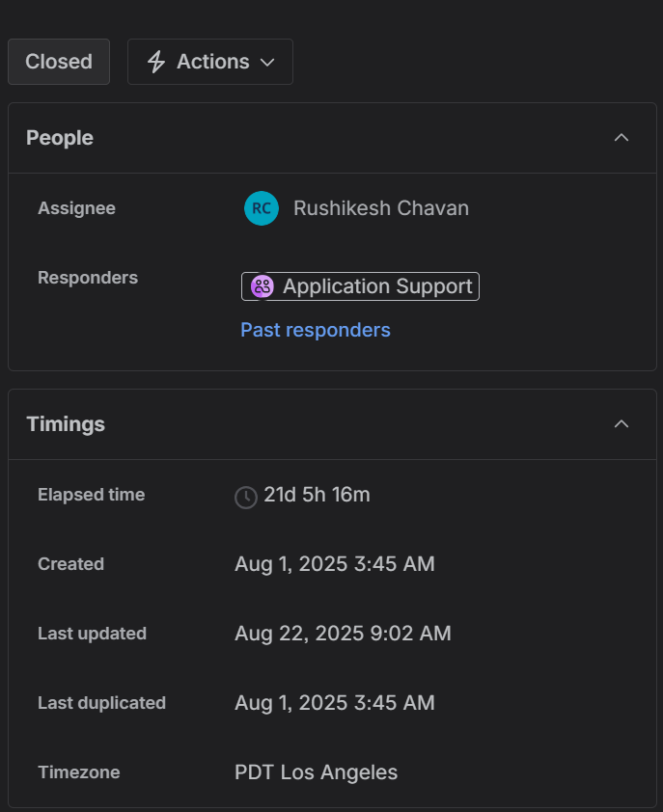The width and height of the screenshot is (663, 812).
Task: Click the 21d 5h 16m elapsed time
Action: click(317, 496)
